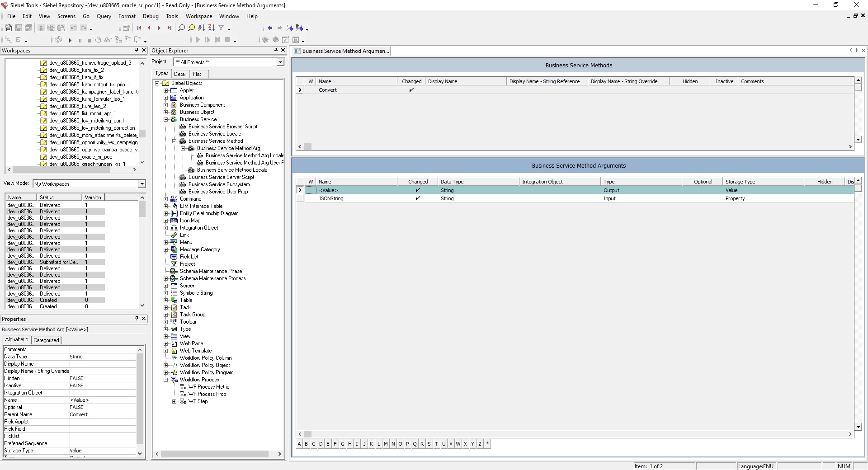Go to next record red arrow icon
Viewport: 868px width, 470px height.
pyautogui.click(x=159, y=28)
